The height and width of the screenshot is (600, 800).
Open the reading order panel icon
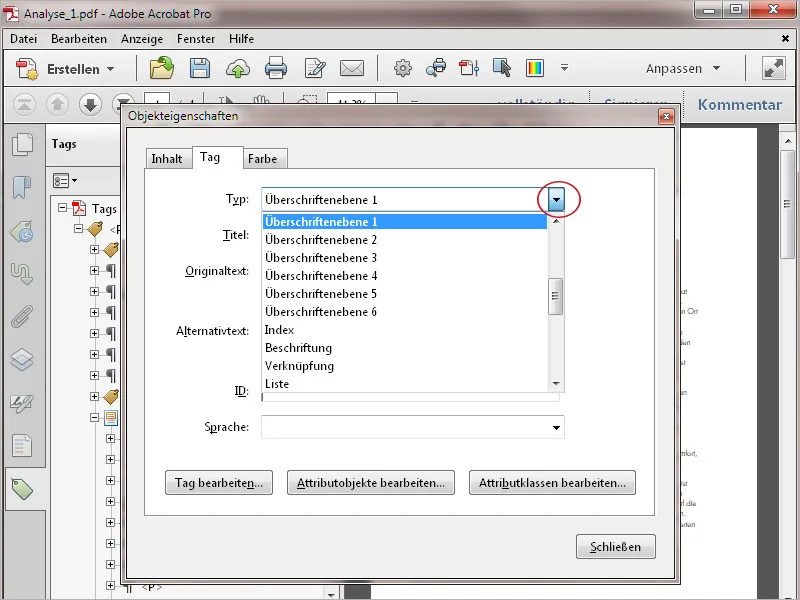[x=22, y=273]
